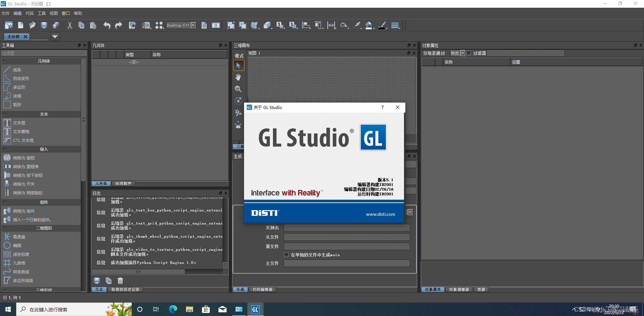Enable 在单独的文件中生成main checkbox
644x316 pixels.
286,255
